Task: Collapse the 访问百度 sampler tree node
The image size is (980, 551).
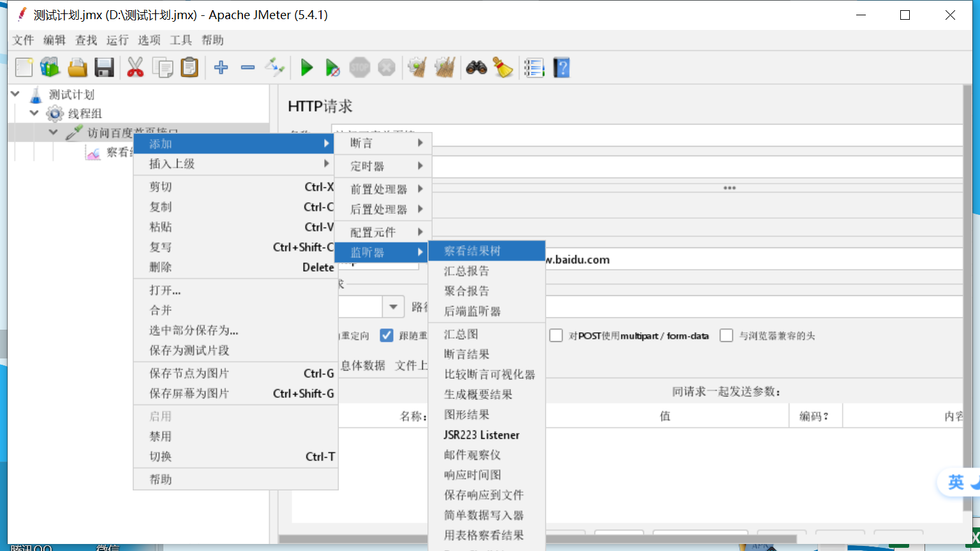Action: (x=54, y=132)
